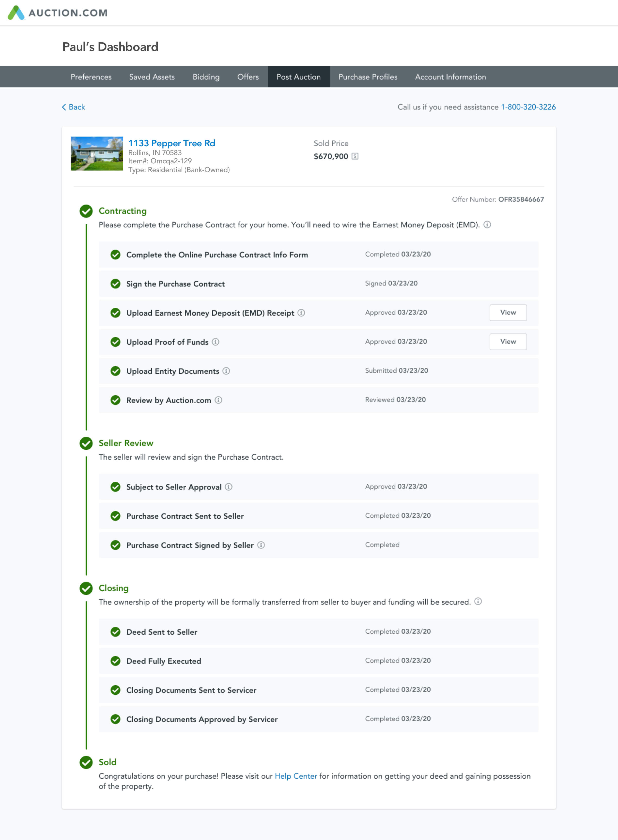Switch to the Saved Assets tab
618x840 pixels.
(152, 77)
